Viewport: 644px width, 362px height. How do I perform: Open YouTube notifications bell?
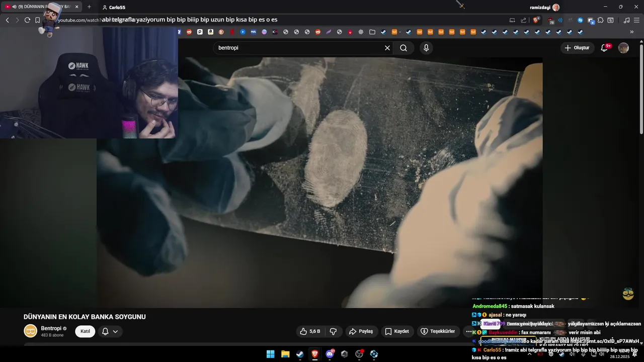(x=605, y=48)
